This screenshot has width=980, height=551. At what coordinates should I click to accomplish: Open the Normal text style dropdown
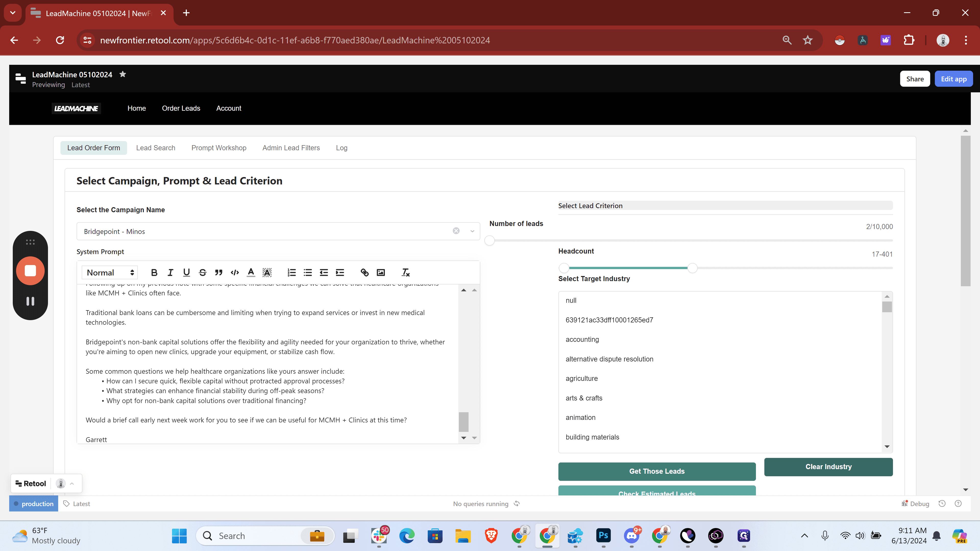[110, 272]
